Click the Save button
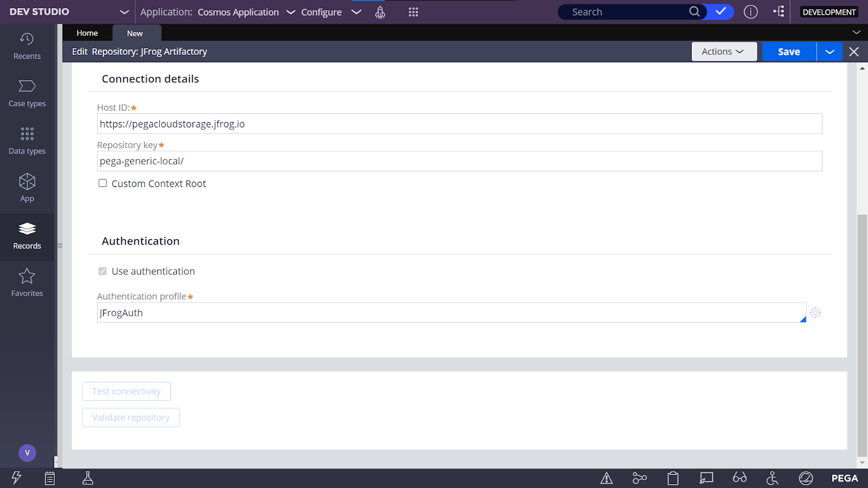This screenshot has height=488, width=868. (x=789, y=52)
